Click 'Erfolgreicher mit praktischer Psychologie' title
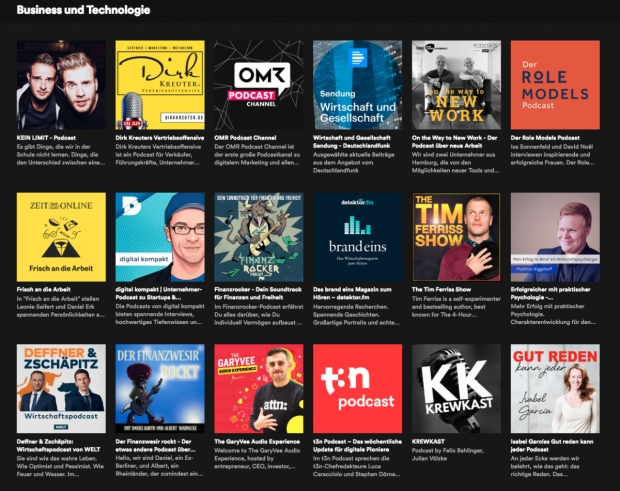The image size is (620, 491). tap(550, 293)
